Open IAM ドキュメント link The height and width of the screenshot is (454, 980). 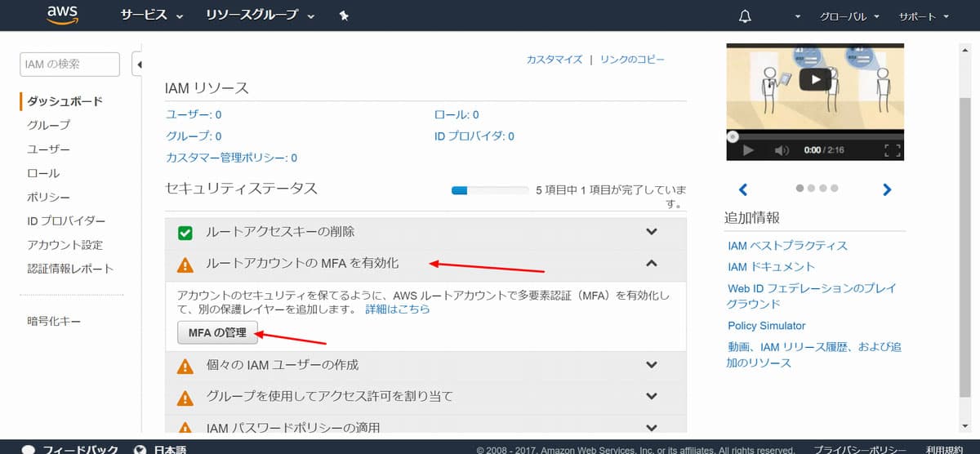[771, 266]
